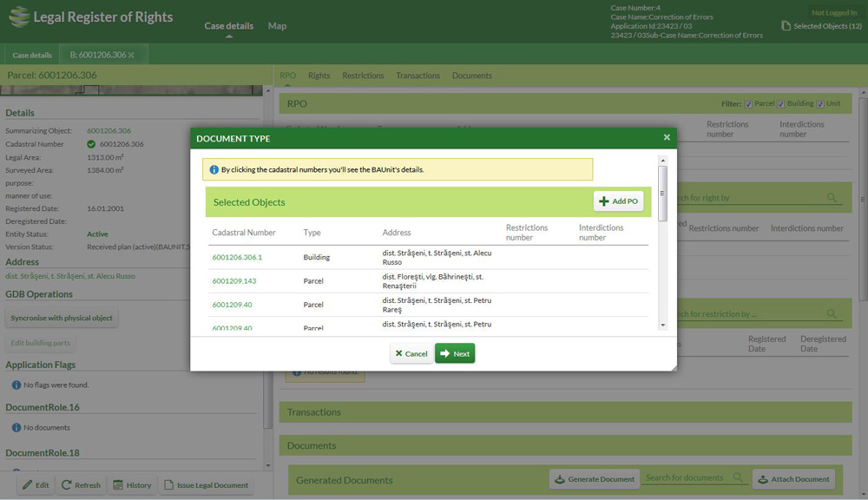The height and width of the screenshot is (500, 868).
Task: Click info icon next to No documents
Action: coord(16,427)
